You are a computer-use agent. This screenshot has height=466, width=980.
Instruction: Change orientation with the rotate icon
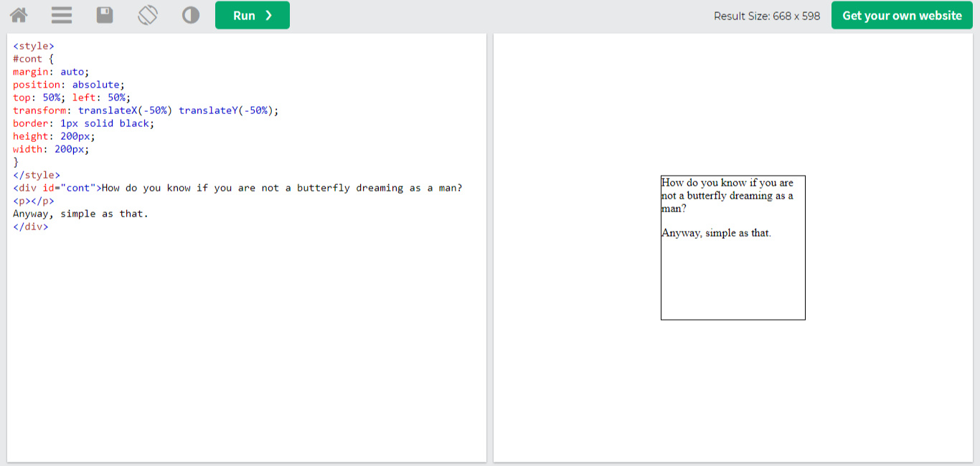[x=148, y=15]
